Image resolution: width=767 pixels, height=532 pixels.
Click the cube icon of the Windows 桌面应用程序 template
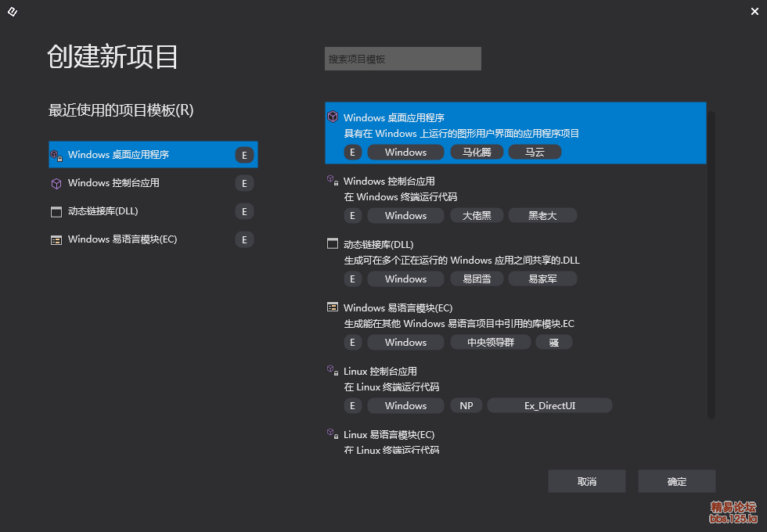(333, 117)
